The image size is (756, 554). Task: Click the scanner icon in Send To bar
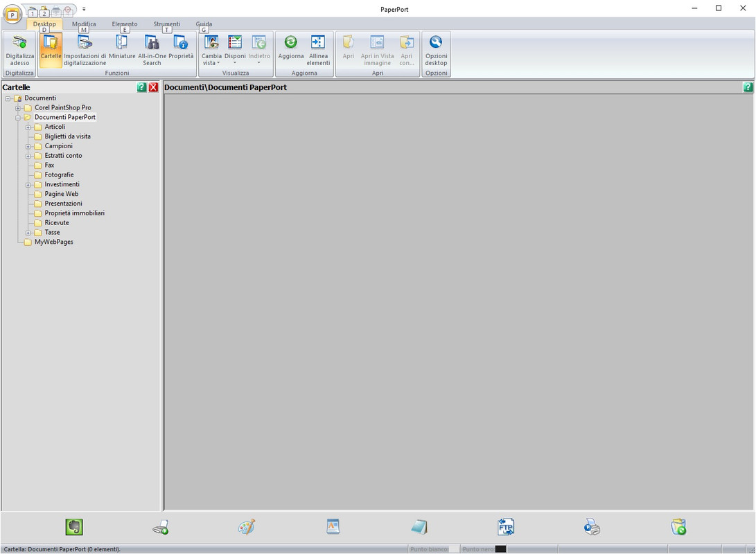161,527
